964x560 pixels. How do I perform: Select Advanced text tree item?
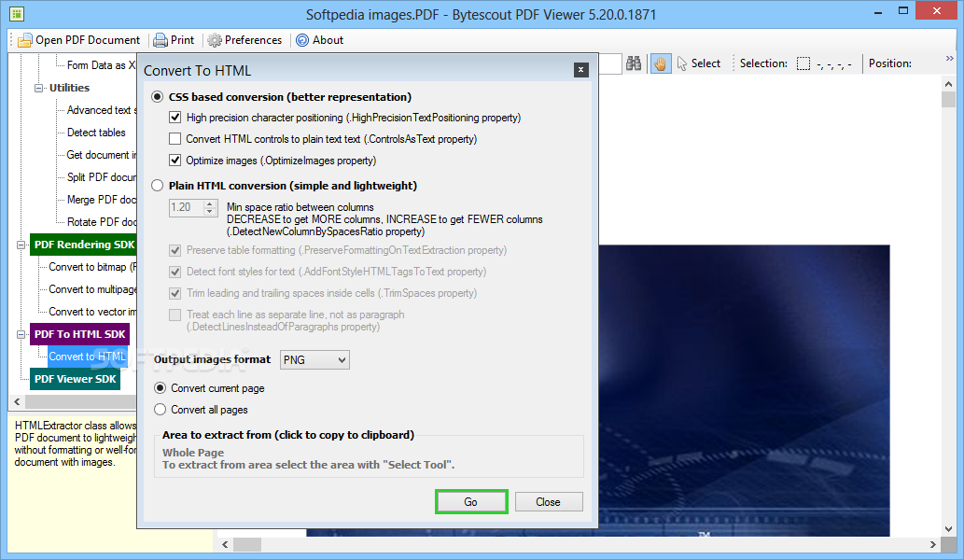(x=102, y=110)
